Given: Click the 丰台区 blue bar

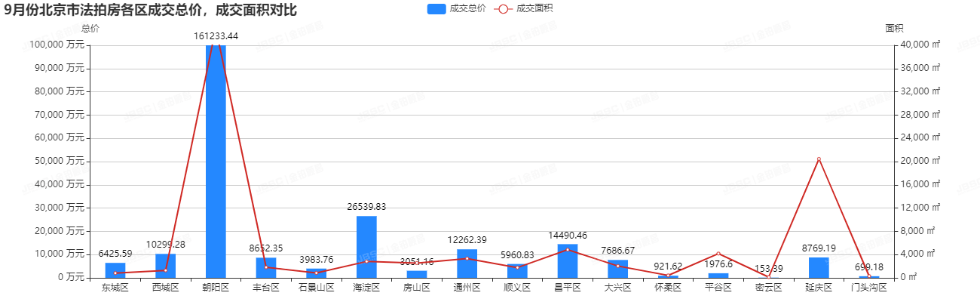Looking at the screenshot, I should point(266,267).
